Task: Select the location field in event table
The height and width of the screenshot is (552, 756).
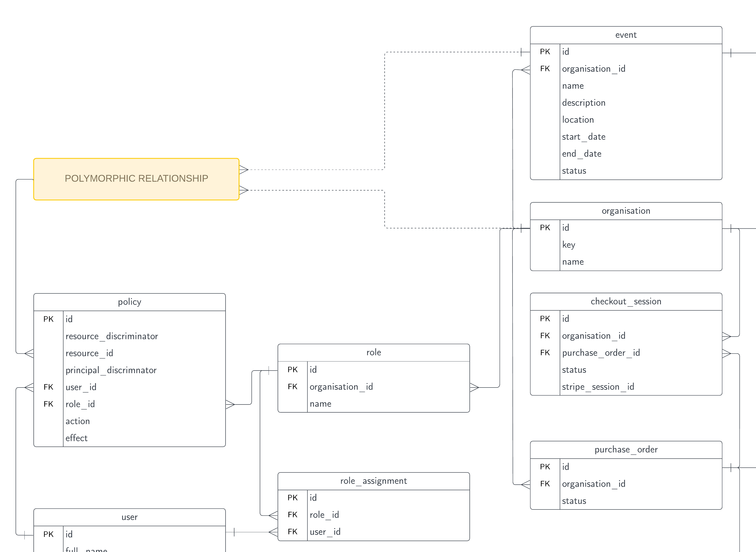Action: pyautogui.click(x=578, y=120)
